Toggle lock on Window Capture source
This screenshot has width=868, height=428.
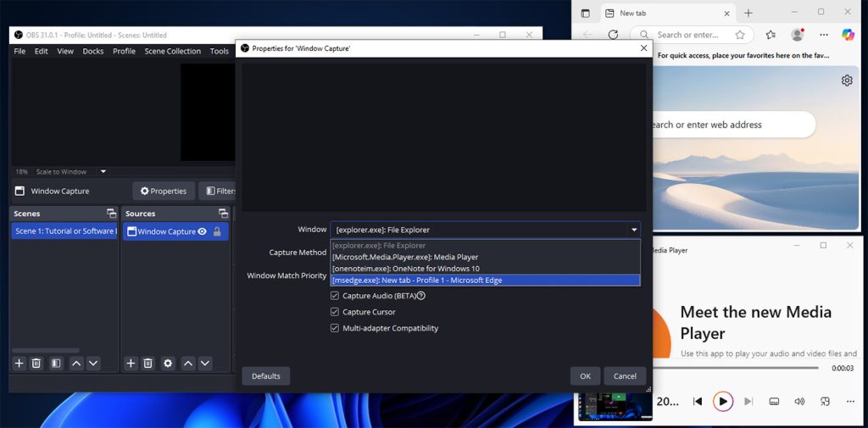tap(217, 231)
